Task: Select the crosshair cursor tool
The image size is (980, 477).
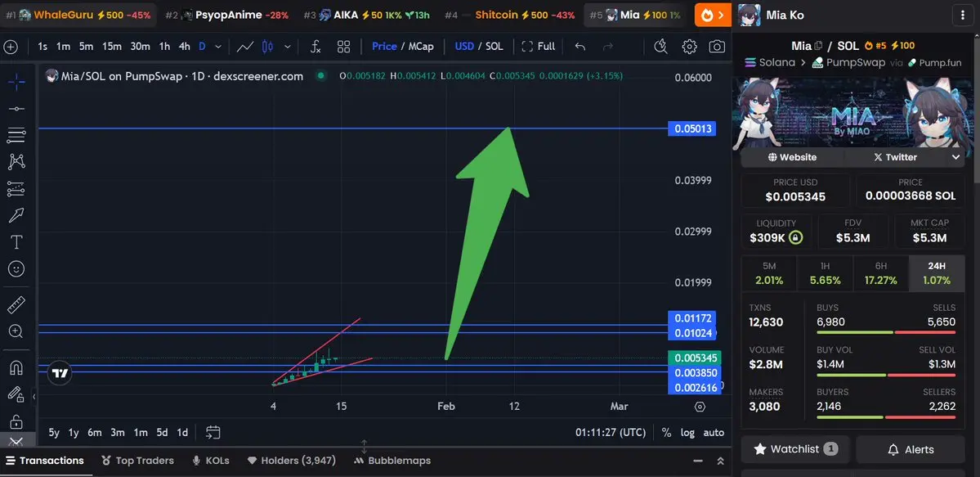Action: [x=16, y=82]
